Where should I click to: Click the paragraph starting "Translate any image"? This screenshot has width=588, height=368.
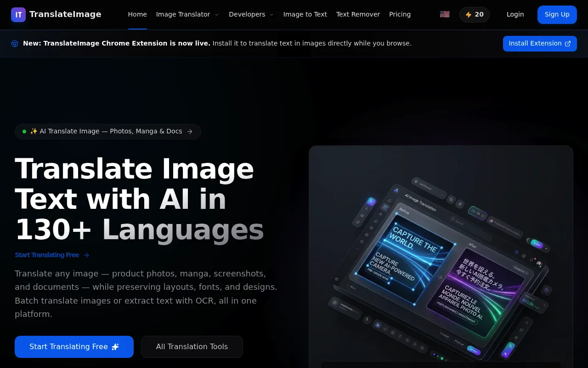pyautogui.click(x=146, y=294)
